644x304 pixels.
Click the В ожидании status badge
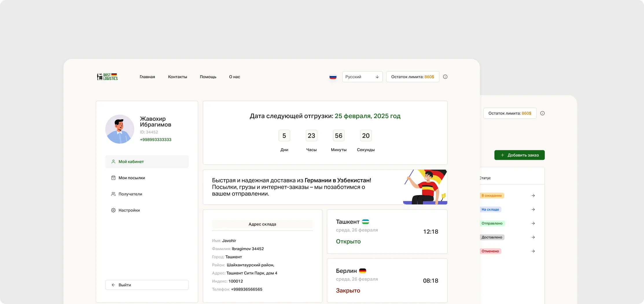pyautogui.click(x=492, y=196)
